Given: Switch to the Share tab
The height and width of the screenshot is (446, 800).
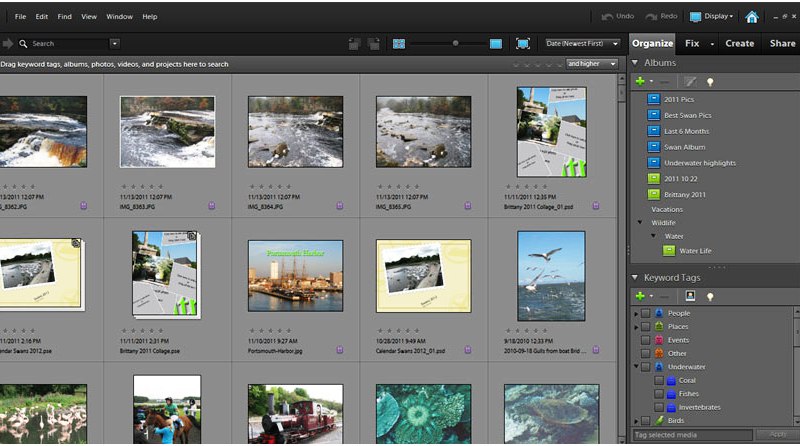Looking at the screenshot, I should coord(782,44).
